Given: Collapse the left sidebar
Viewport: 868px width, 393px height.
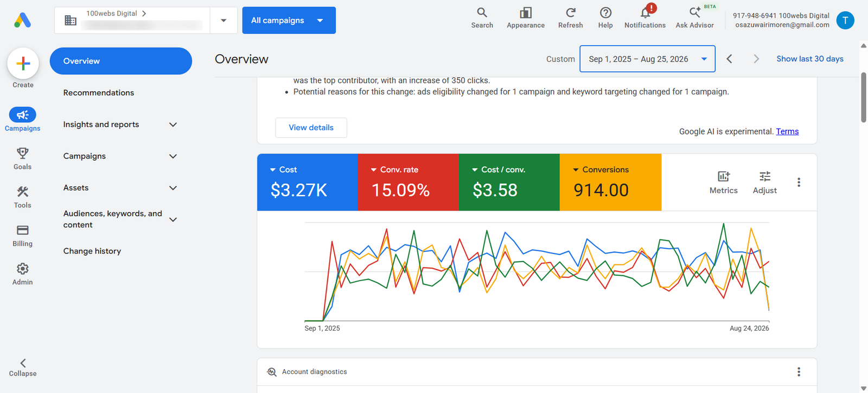Looking at the screenshot, I should (x=23, y=367).
